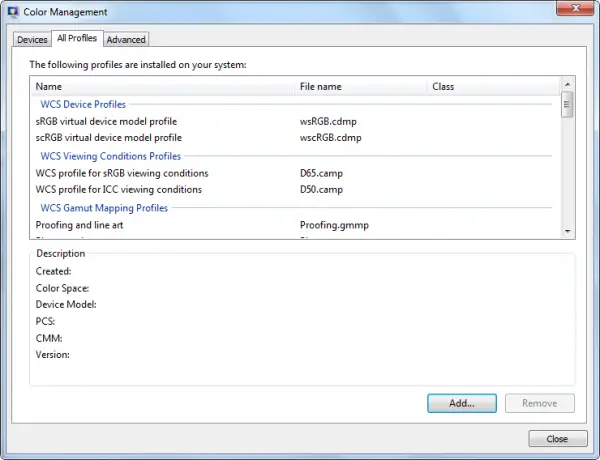The width and height of the screenshot is (600, 460).
Task: Collapse the WCS Gamut Mapping Profiles group
Action: coord(104,208)
